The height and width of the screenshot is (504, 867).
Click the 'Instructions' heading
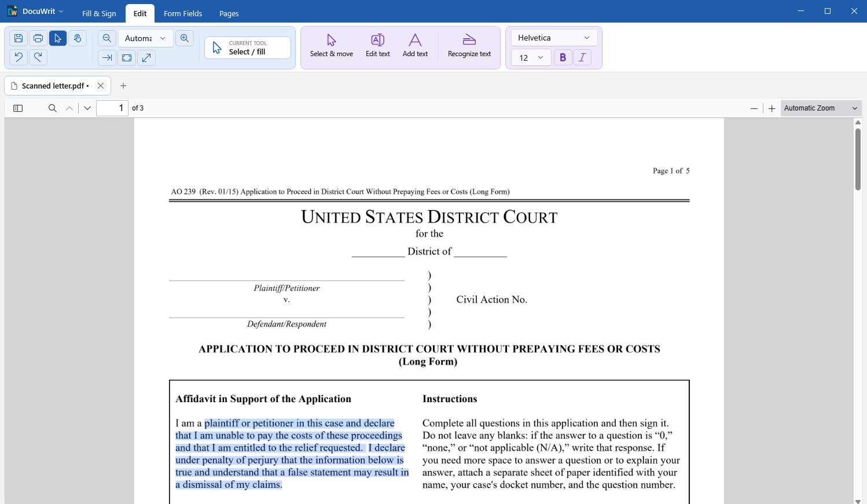[450, 399]
